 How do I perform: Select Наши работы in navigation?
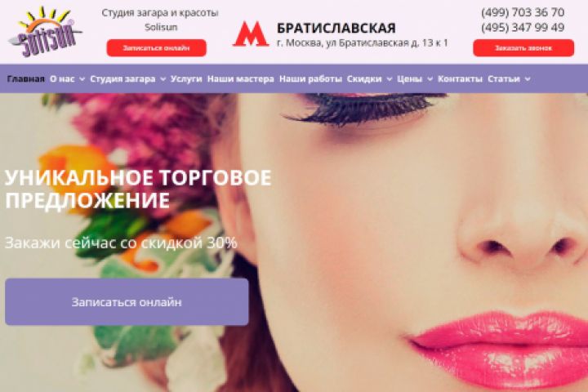pyautogui.click(x=310, y=78)
